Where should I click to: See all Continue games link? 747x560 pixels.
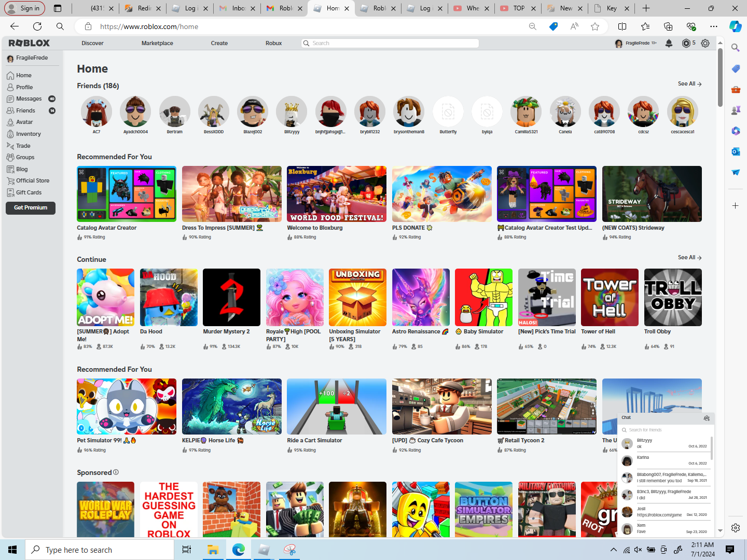pyautogui.click(x=689, y=258)
